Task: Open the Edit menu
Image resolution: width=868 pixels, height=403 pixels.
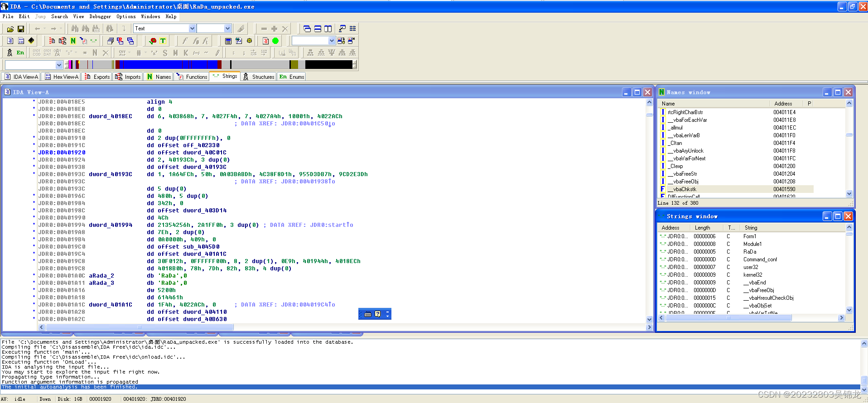Action: point(24,16)
